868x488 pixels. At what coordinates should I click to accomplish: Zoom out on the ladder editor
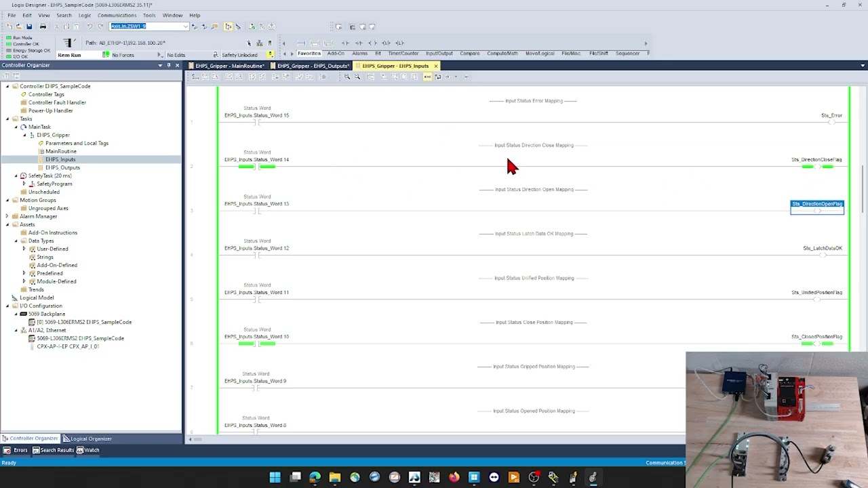click(357, 77)
